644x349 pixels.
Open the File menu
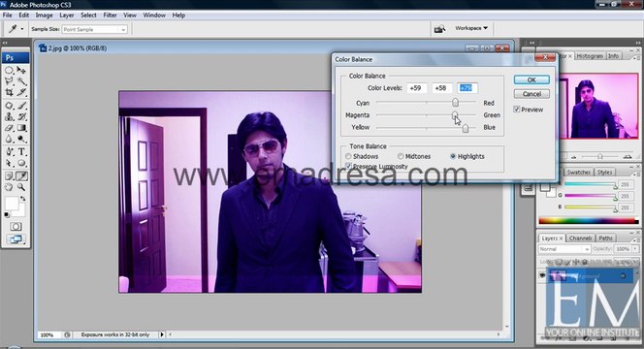(8, 16)
